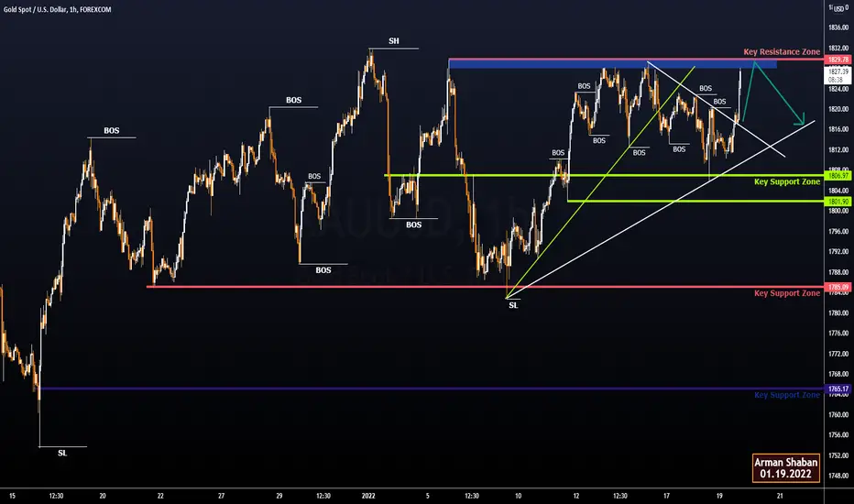Image resolution: width=854 pixels, height=504 pixels.
Task: Click the 1820.00 price axis label
Action: (x=838, y=109)
